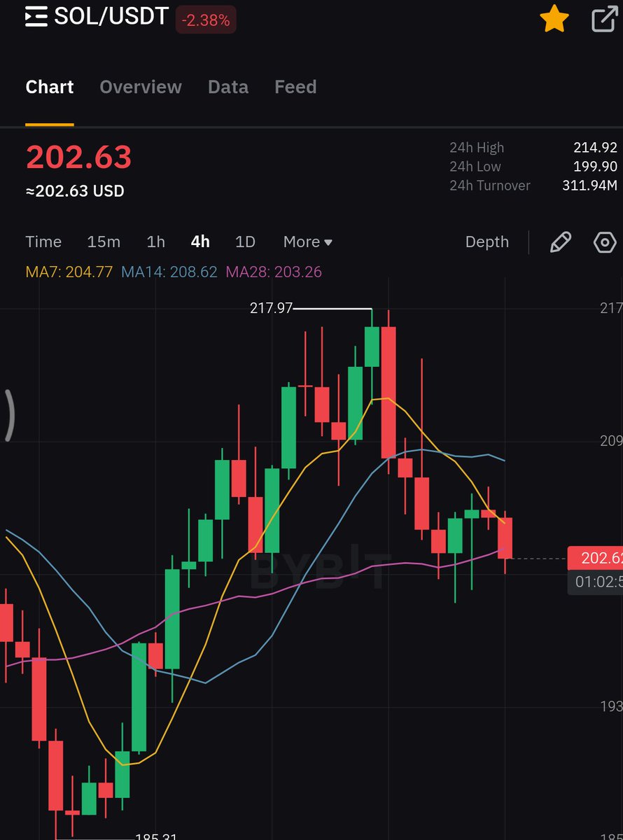The image size is (623, 840).
Task: Open chart settings hexagon icon
Action: coord(605,242)
